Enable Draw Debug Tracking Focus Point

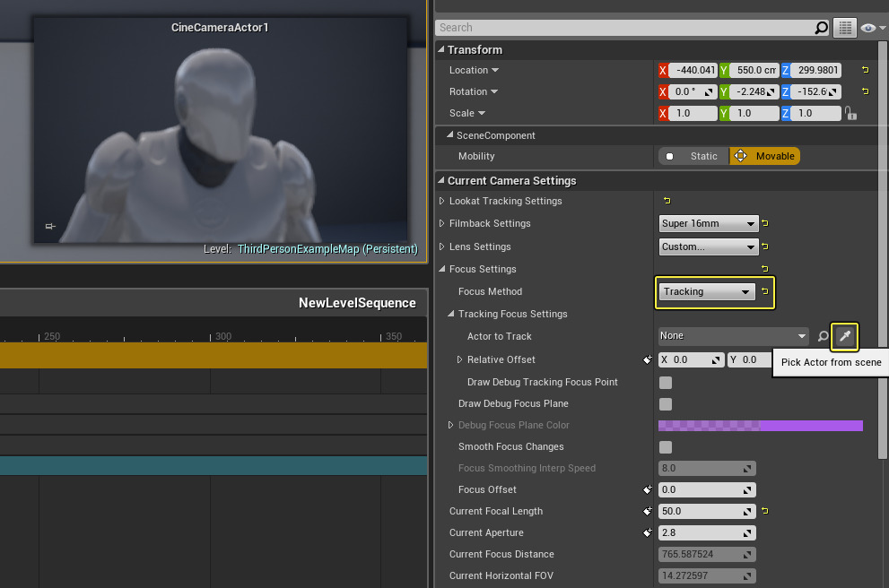coord(666,383)
